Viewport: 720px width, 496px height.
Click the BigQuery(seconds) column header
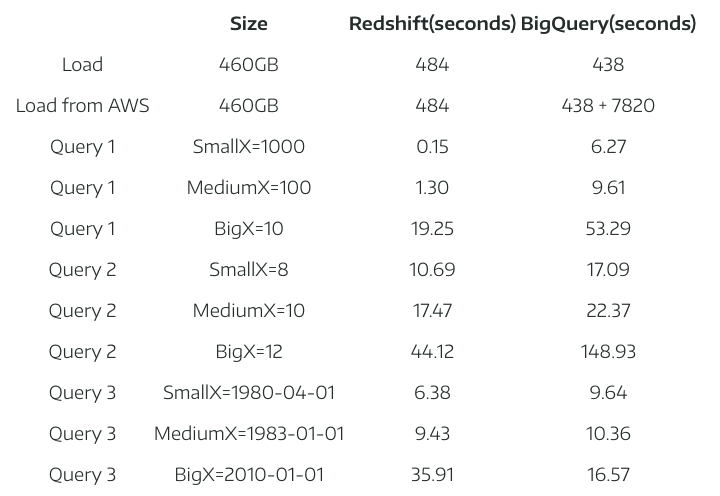tap(608, 24)
